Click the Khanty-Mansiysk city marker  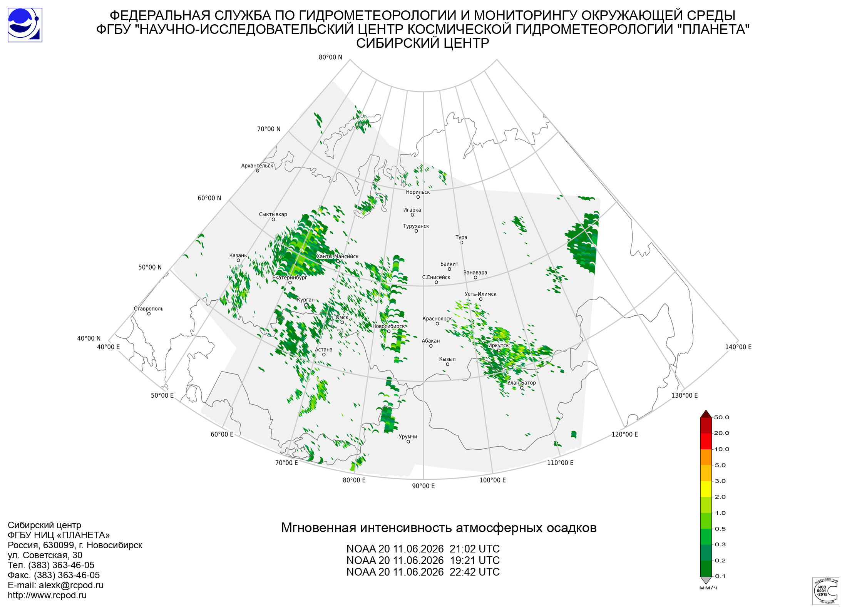click(x=338, y=261)
